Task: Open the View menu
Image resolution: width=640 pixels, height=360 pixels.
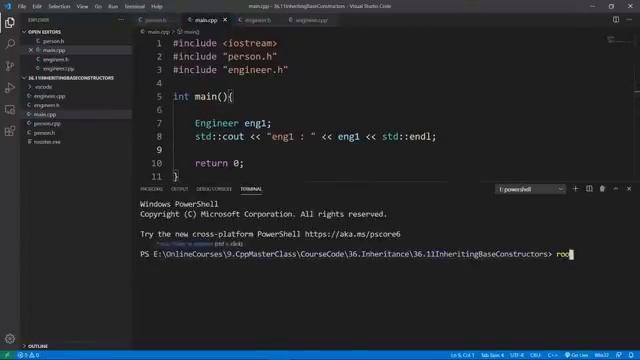Action: pyautogui.click(x=82, y=7)
